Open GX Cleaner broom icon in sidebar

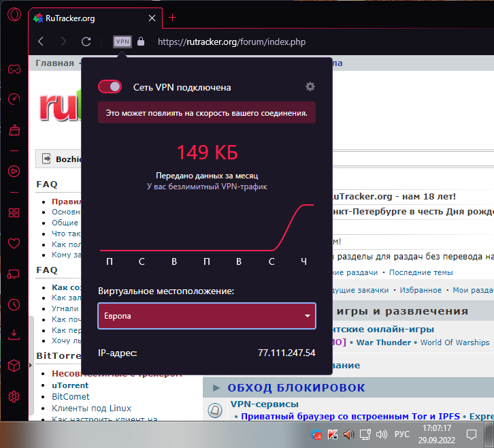pos(14,130)
